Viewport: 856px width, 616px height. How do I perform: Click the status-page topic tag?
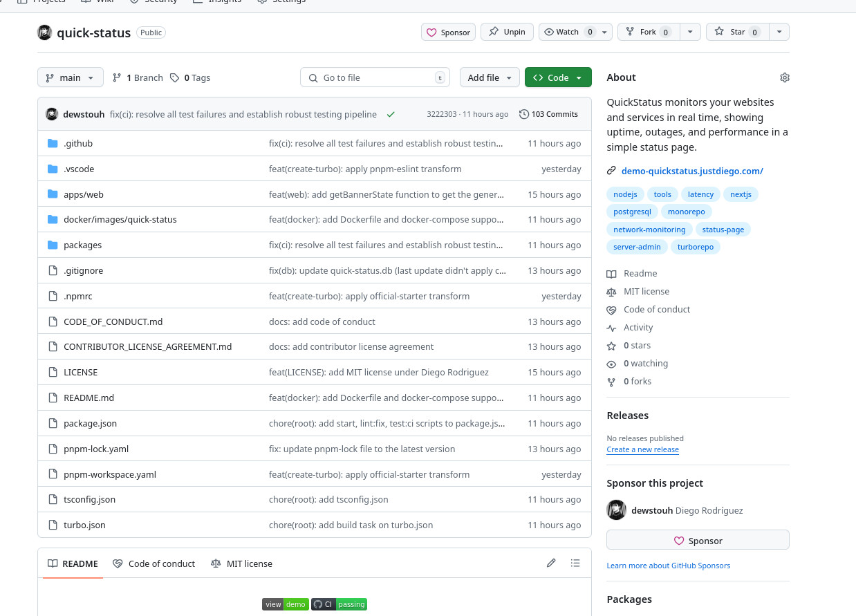click(x=723, y=230)
